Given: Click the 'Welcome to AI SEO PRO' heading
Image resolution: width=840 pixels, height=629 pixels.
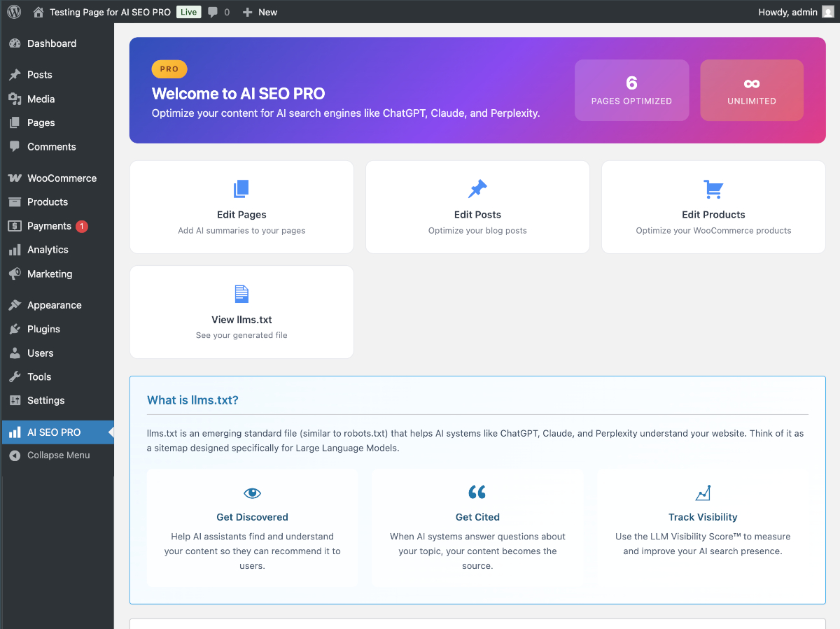Looking at the screenshot, I should (x=238, y=94).
